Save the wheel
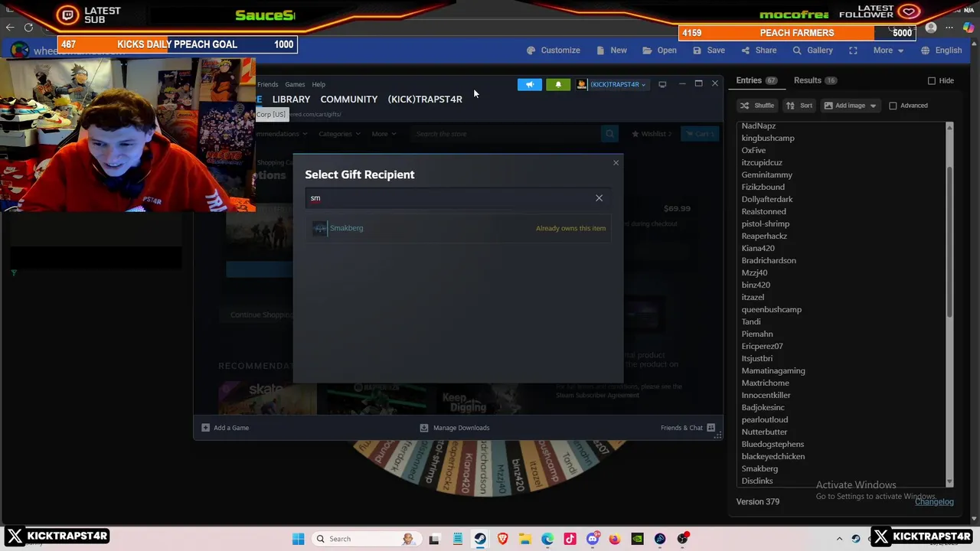Viewport: 980px width, 551px height. [x=709, y=51]
